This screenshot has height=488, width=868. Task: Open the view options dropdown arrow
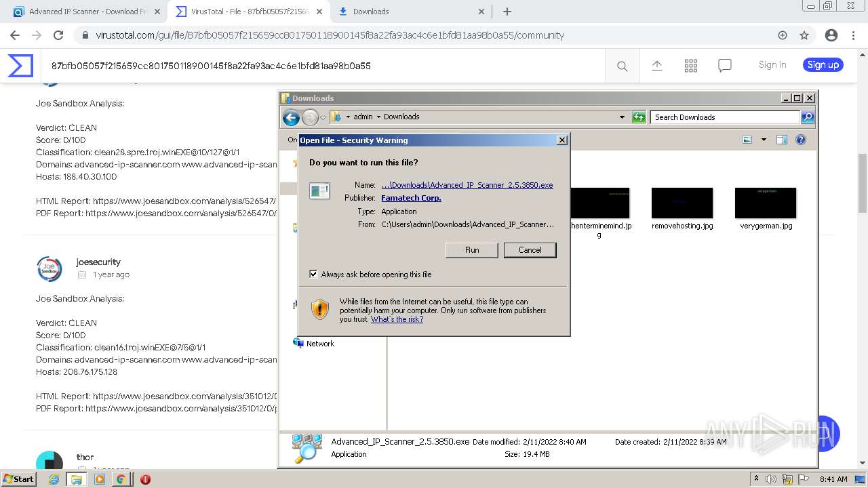click(x=764, y=140)
